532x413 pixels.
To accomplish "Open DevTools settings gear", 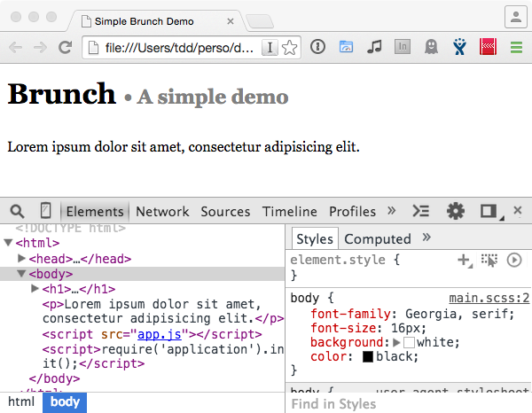I will (456, 211).
